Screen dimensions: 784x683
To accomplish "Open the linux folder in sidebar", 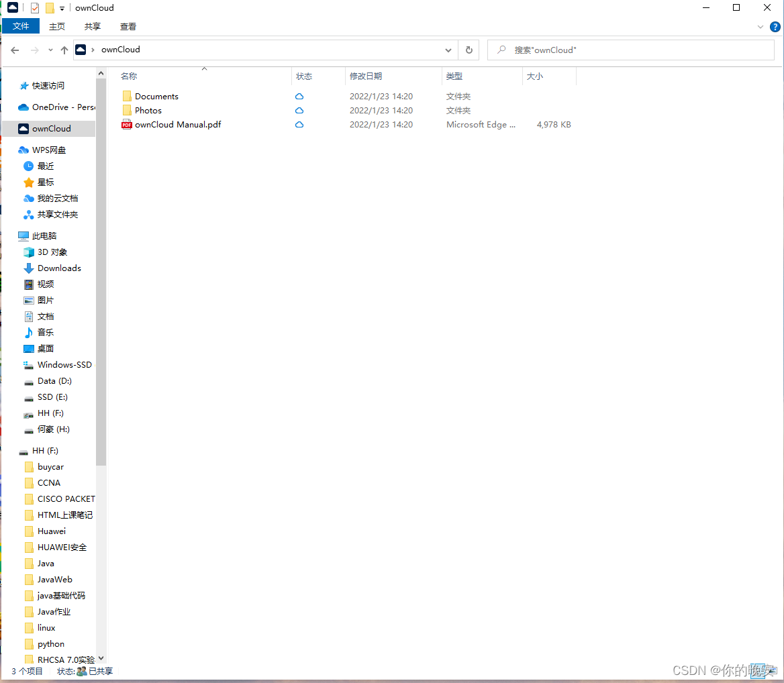I will (46, 627).
